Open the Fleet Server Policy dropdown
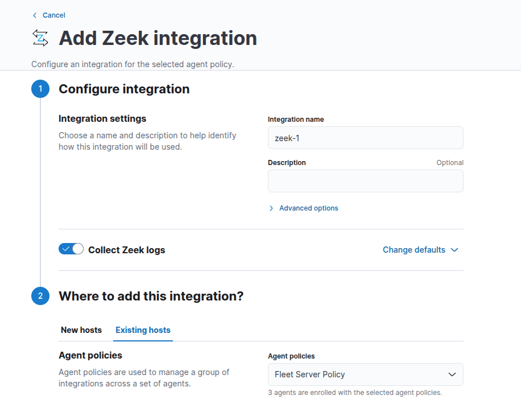The image size is (521, 420). click(x=365, y=374)
